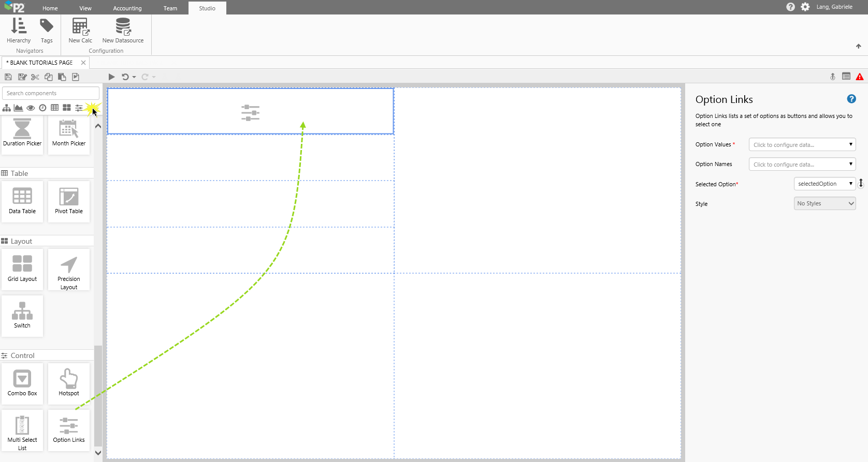Click the Option Links blue help button
This screenshot has height=462, width=868.
851,99
